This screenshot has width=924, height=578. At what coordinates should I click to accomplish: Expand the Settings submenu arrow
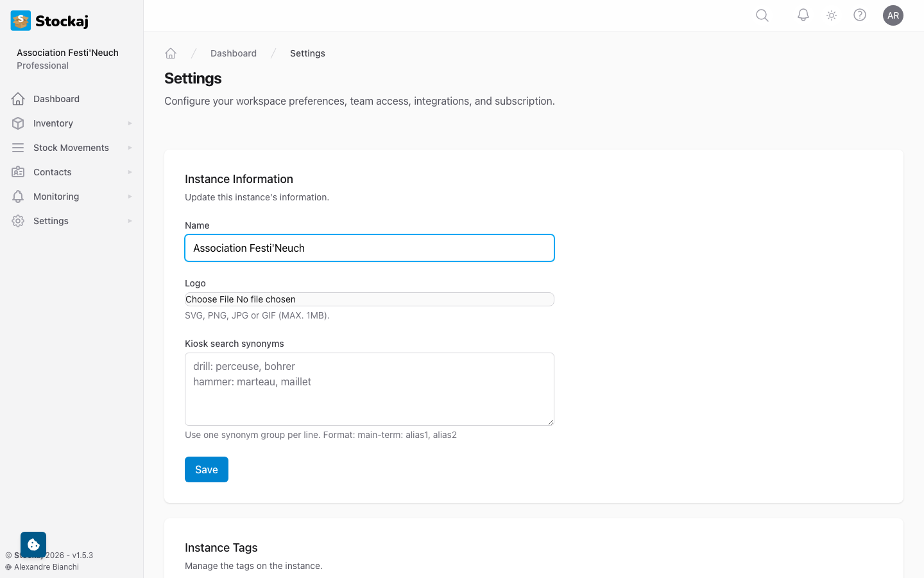click(130, 221)
